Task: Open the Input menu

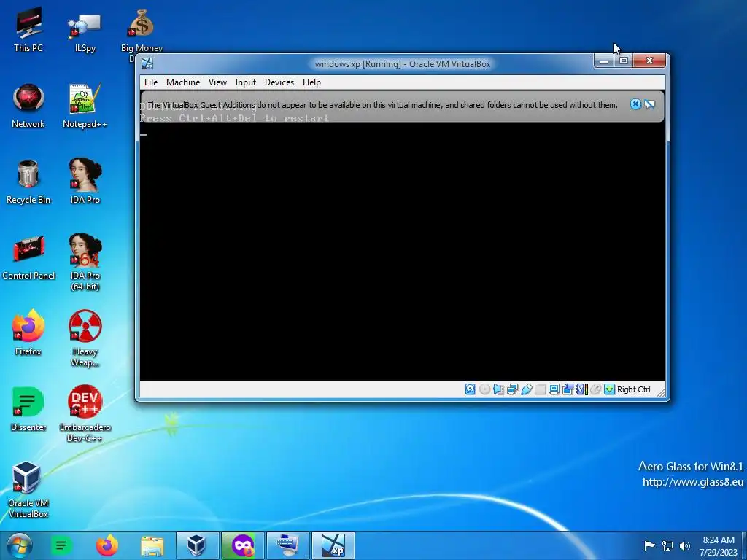Action: (246, 82)
